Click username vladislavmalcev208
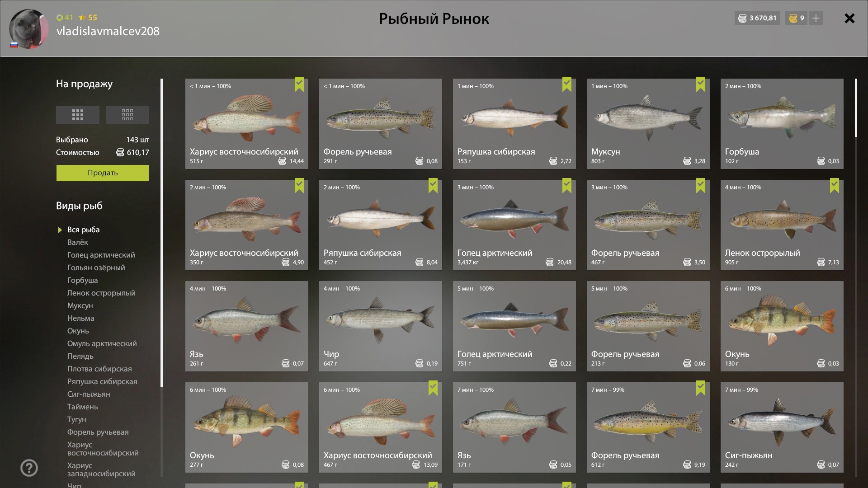The width and height of the screenshot is (868, 488). 108,31
